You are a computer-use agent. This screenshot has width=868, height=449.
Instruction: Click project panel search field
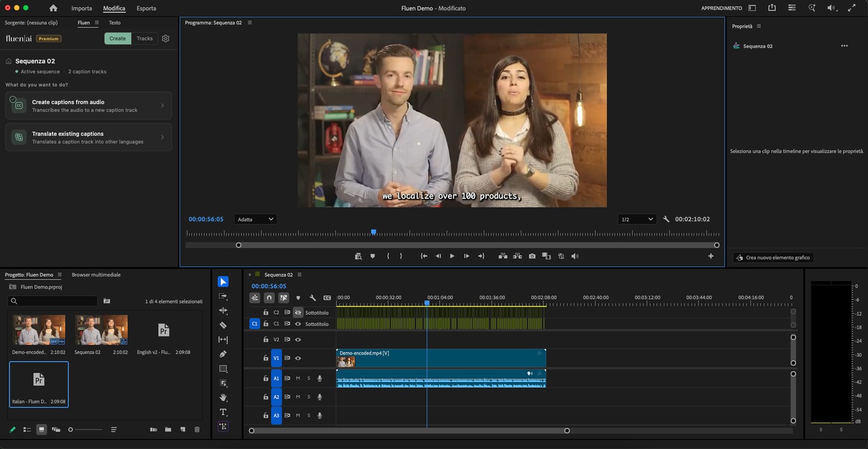pos(53,301)
